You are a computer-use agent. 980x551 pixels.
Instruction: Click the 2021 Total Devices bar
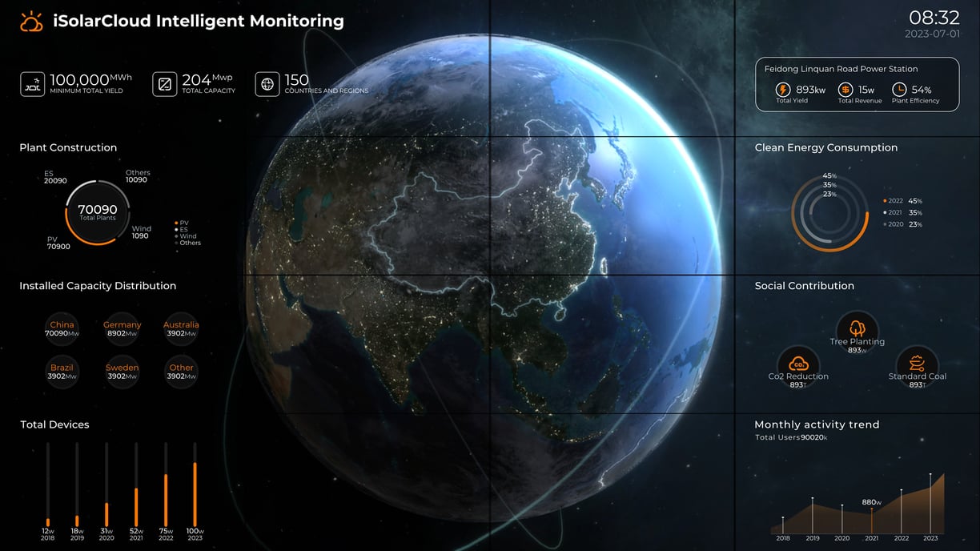pos(136,485)
